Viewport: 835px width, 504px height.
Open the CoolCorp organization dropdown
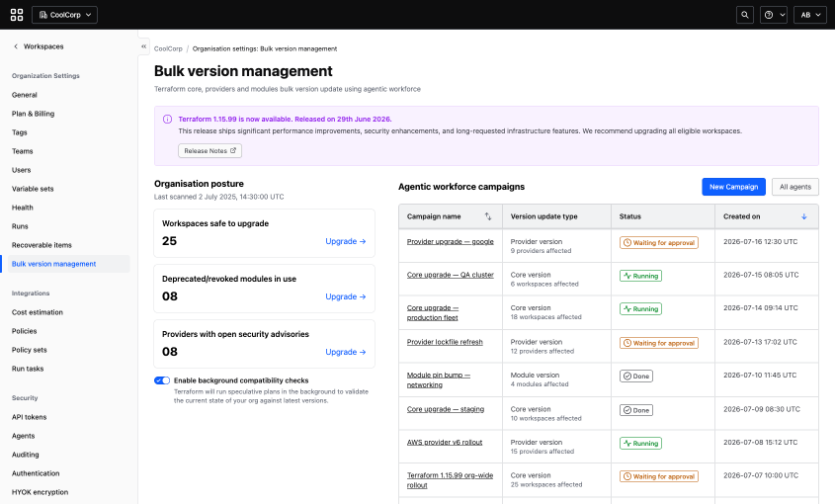pyautogui.click(x=64, y=15)
